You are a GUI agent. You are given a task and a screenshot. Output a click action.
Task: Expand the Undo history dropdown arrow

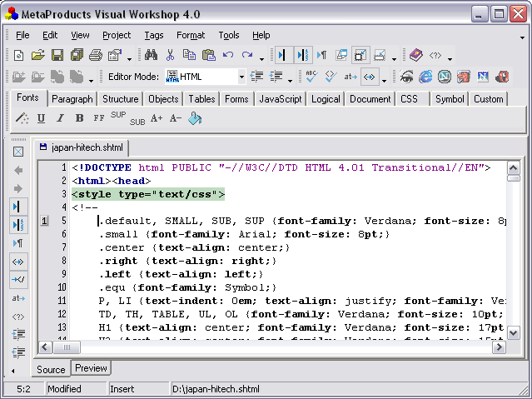[x=261, y=58]
